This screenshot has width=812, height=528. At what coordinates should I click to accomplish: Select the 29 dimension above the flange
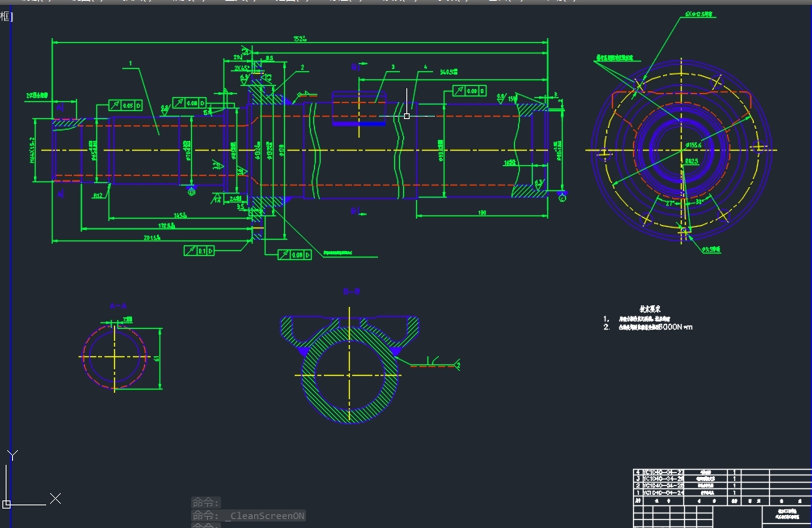[x=238, y=57]
